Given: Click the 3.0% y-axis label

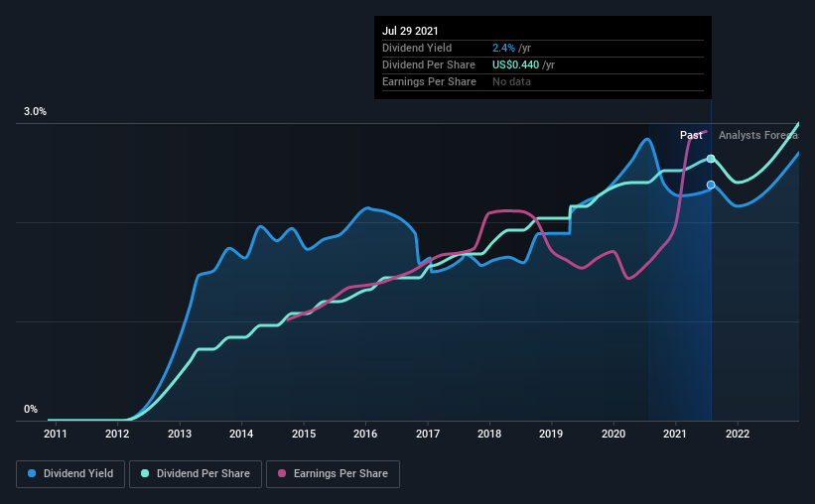Looking at the screenshot, I should 36,112.
